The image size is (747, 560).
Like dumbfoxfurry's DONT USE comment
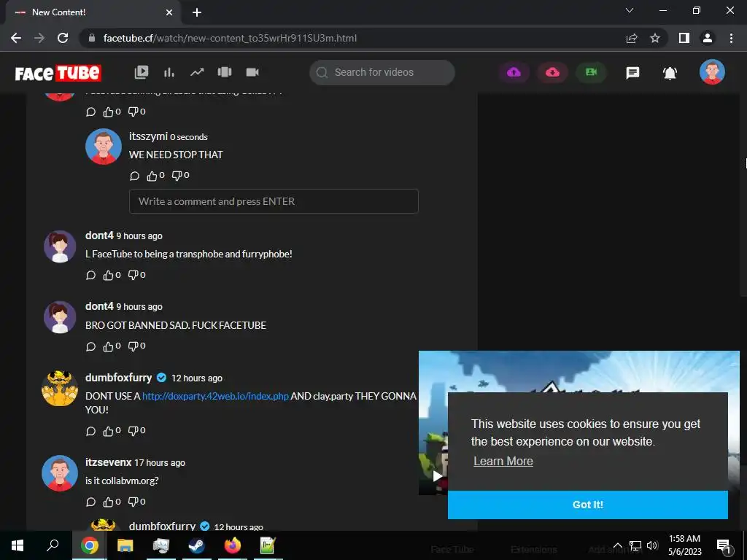[108, 432]
